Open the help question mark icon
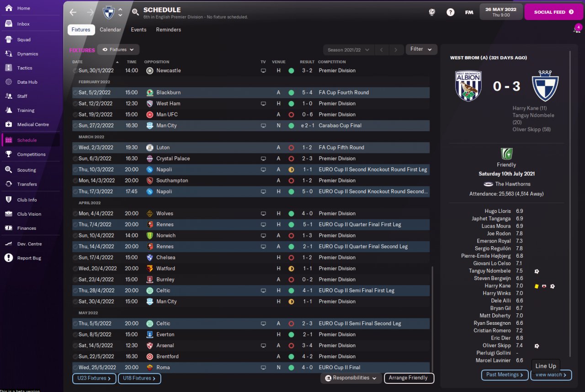Screen dimensions: 585x392 point(451,12)
